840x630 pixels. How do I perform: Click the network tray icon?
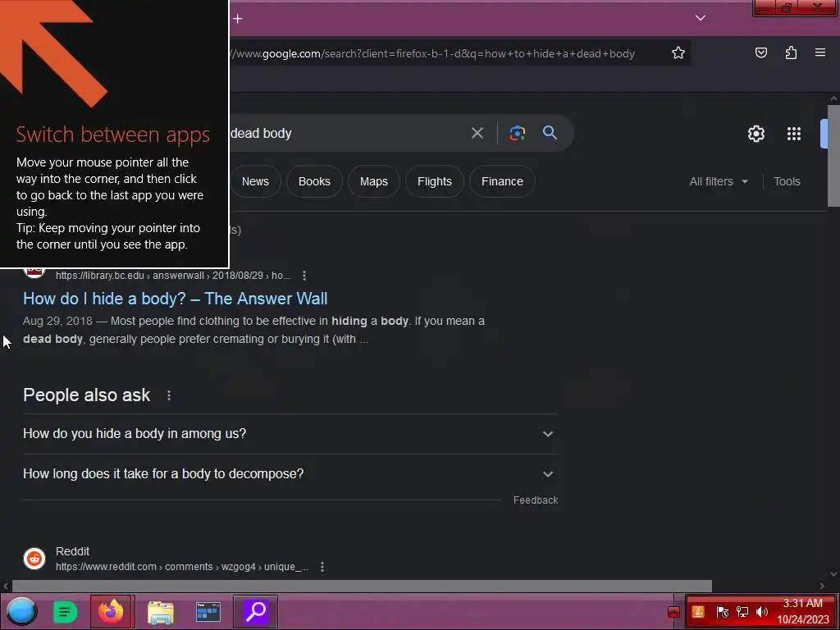point(742,612)
